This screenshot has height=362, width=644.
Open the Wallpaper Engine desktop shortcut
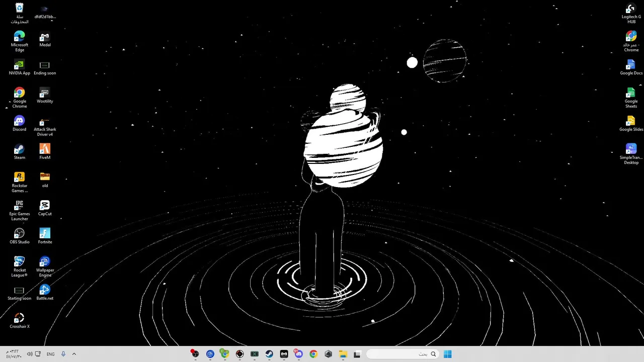[x=45, y=267]
